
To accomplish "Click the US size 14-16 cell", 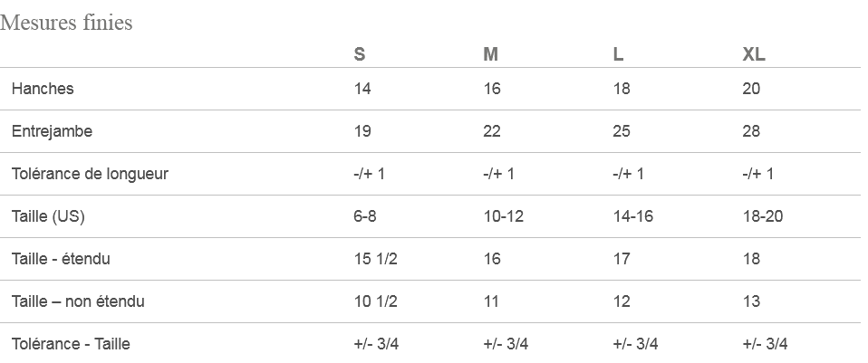I will (632, 216).
